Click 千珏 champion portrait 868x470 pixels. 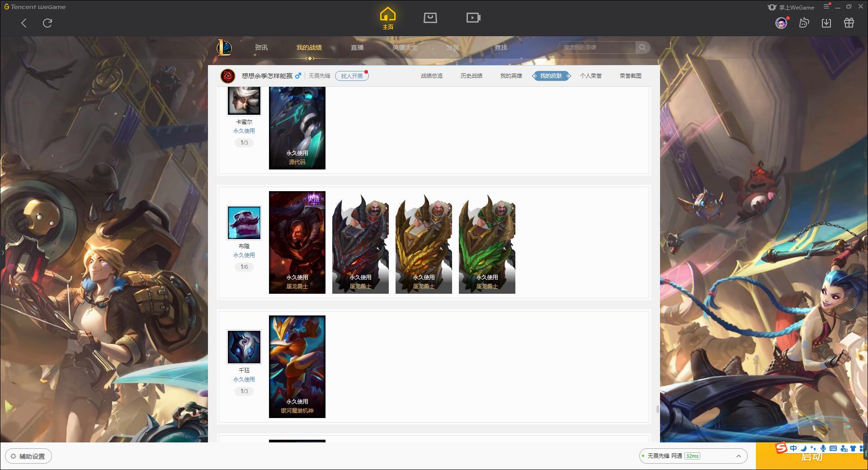[244, 347]
